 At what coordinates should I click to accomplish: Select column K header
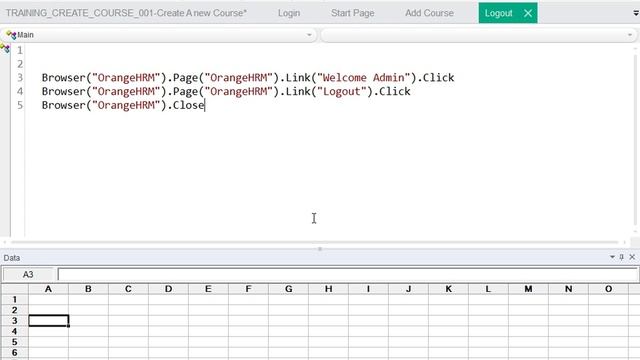449,289
